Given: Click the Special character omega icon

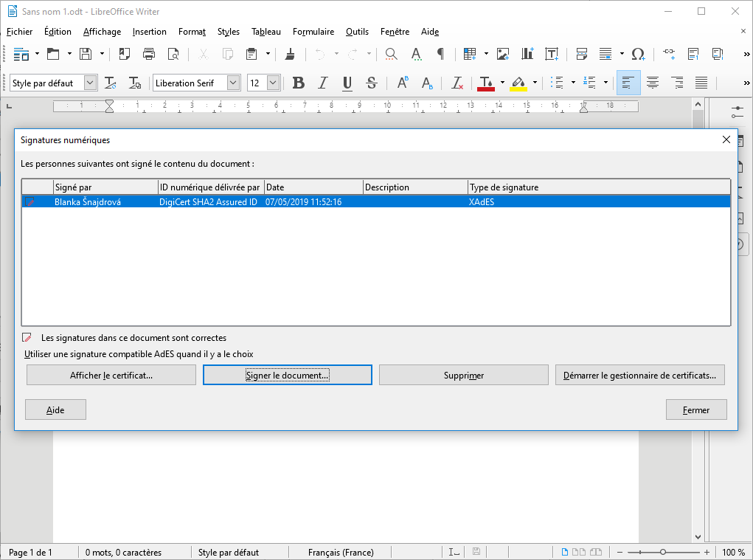Looking at the screenshot, I should 638,54.
